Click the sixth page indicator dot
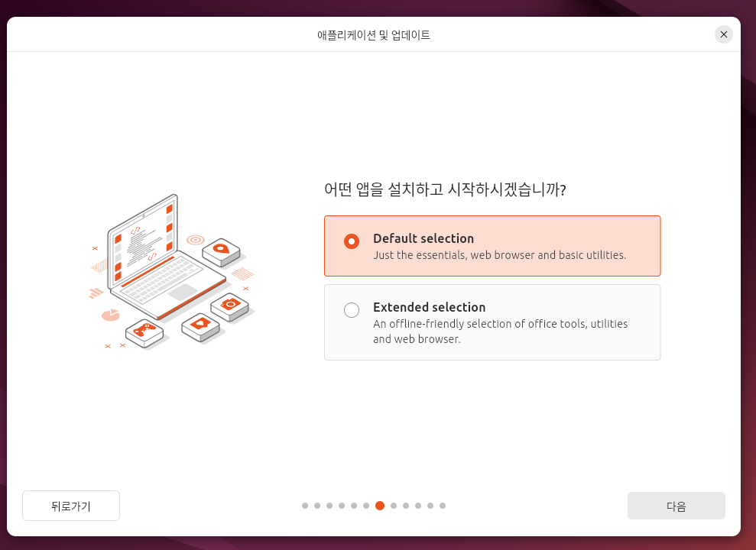The height and width of the screenshot is (550, 756). [366, 506]
